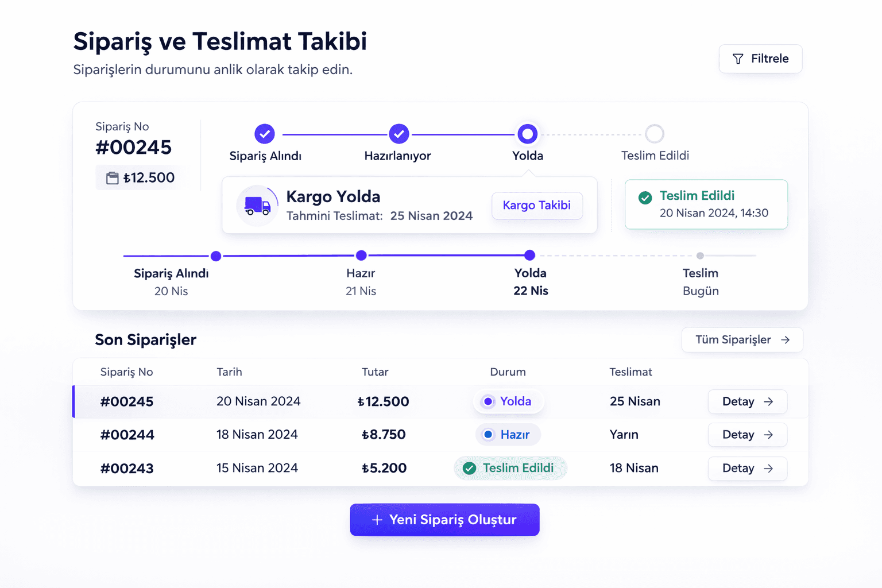Click the green check icon in Teslim Edildi card
This screenshot has width=882, height=588.
pos(645,198)
